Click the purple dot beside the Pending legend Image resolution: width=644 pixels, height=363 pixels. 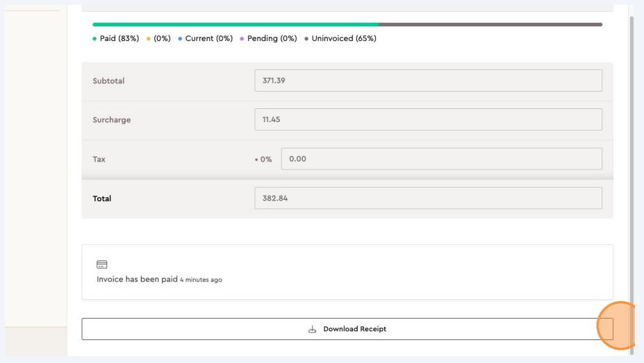(x=242, y=39)
